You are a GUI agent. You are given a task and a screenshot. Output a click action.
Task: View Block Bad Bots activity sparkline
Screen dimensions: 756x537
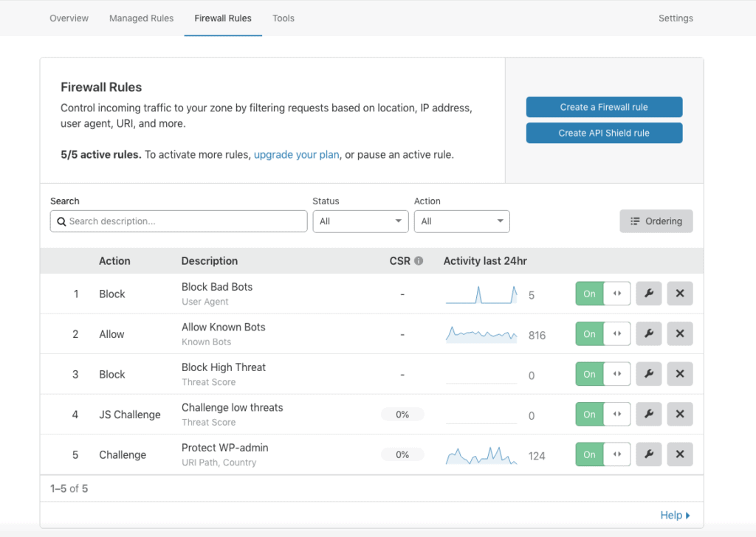click(481, 294)
